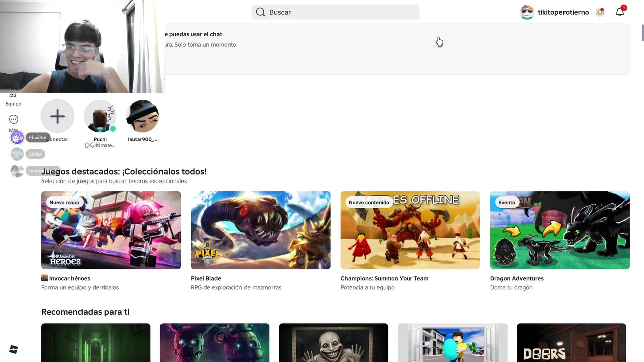
Task: Click the page vertical scrollbar thumb
Action: coord(642,32)
